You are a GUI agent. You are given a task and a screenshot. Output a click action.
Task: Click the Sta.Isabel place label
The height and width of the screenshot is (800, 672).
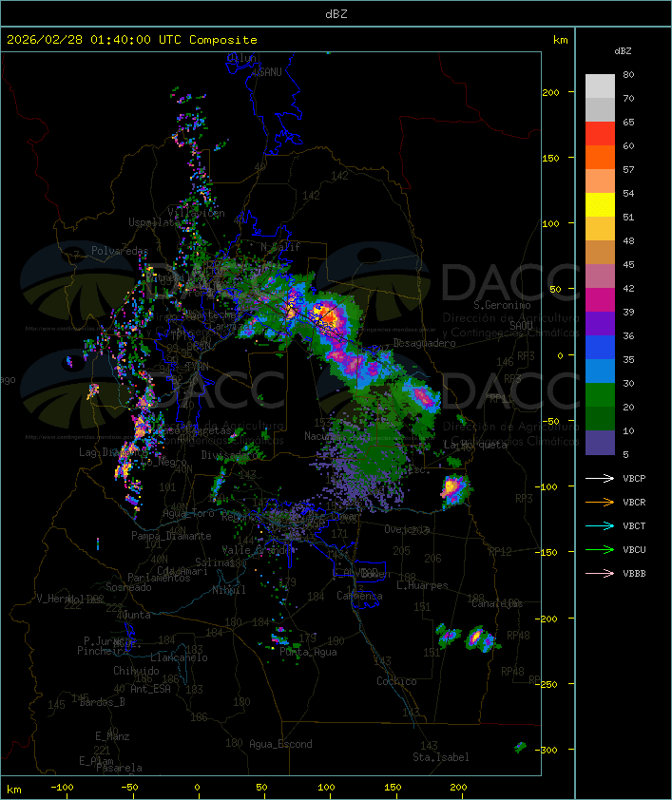pyautogui.click(x=441, y=757)
